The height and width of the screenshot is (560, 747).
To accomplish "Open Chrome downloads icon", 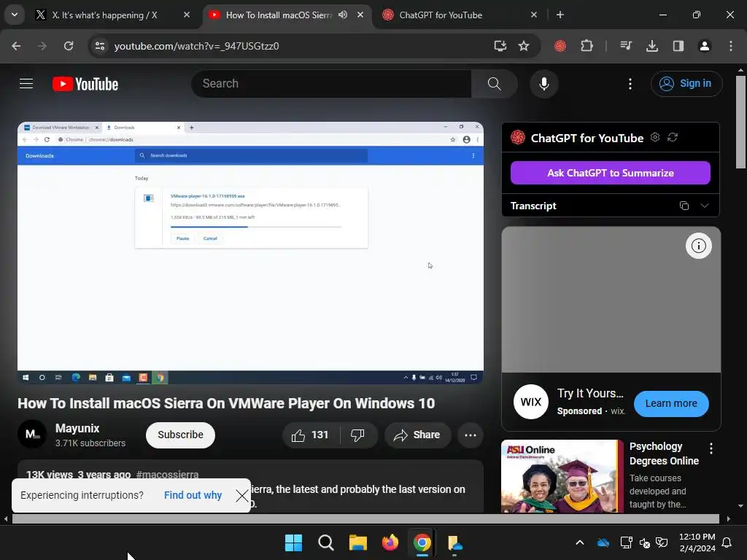I will coord(651,46).
